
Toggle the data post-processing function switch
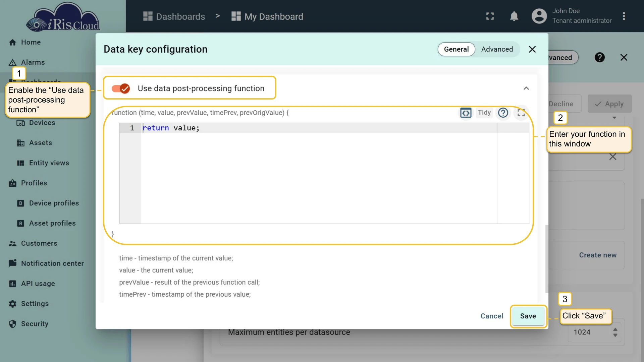(121, 88)
